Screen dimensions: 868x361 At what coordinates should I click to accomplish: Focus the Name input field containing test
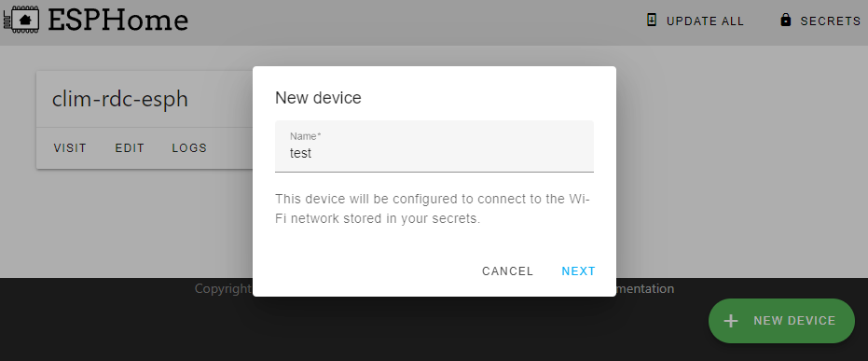coord(434,146)
